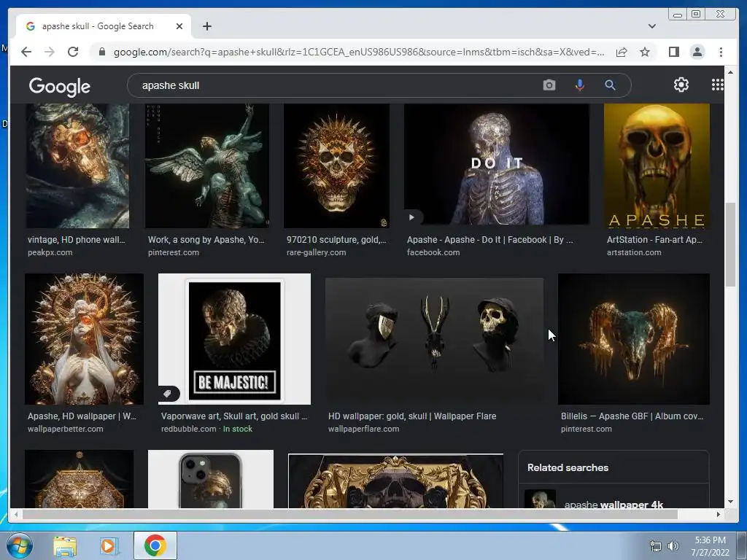Screen dimensions: 747x560
Task: Play icon on Do It thumbnail
Action: [x=412, y=217]
